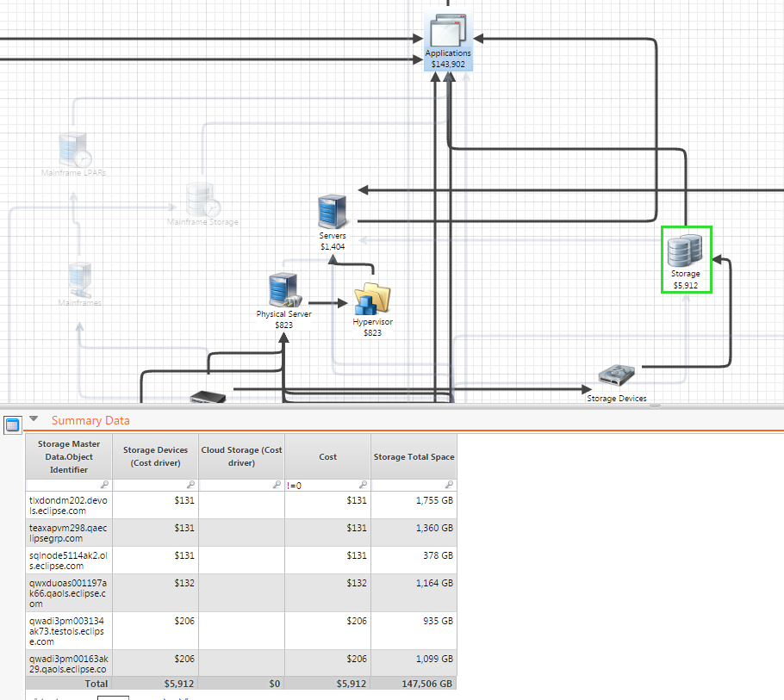The height and width of the screenshot is (700, 784).
Task: Select row sqlnode5114ak2.ols.eclipse.com
Action: [x=241, y=561]
